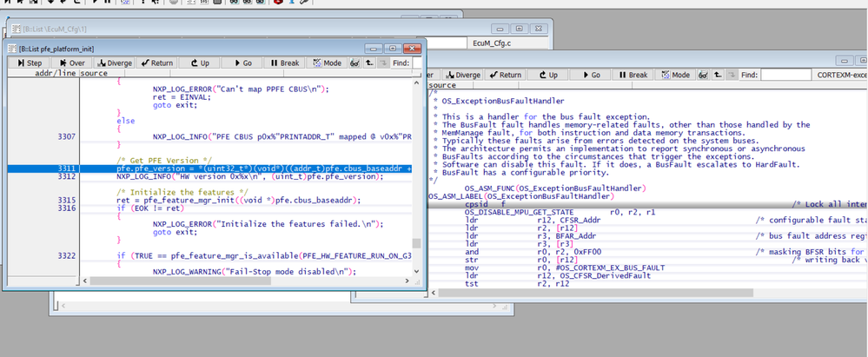Click the pfe_platform_init window title icon
868x357 pixels.
(12, 49)
